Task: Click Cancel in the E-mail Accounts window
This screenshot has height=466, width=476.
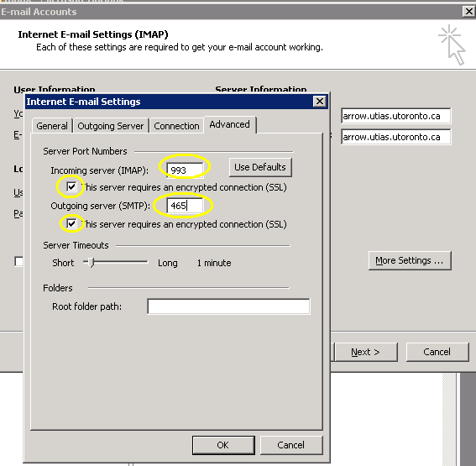Action: click(437, 352)
